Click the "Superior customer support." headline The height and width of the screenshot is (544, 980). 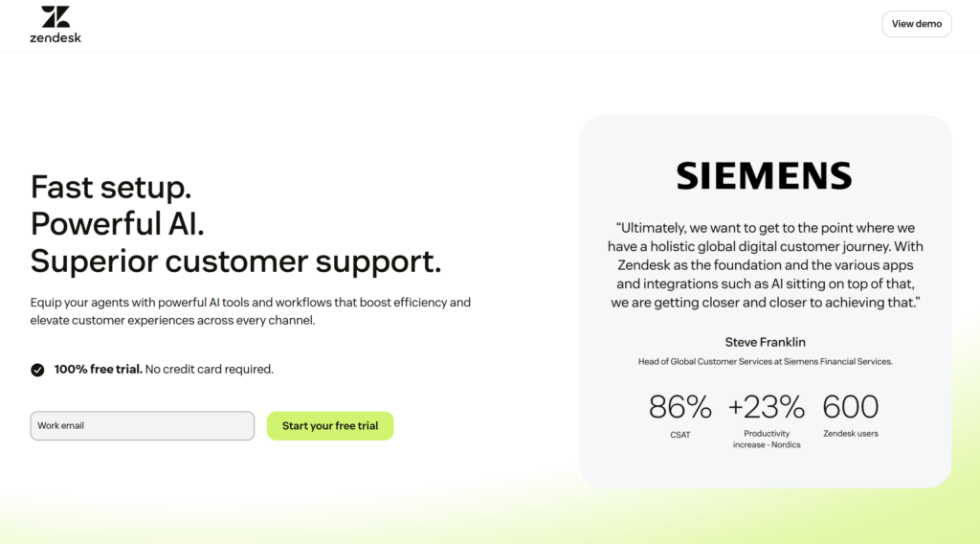coord(235,261)
